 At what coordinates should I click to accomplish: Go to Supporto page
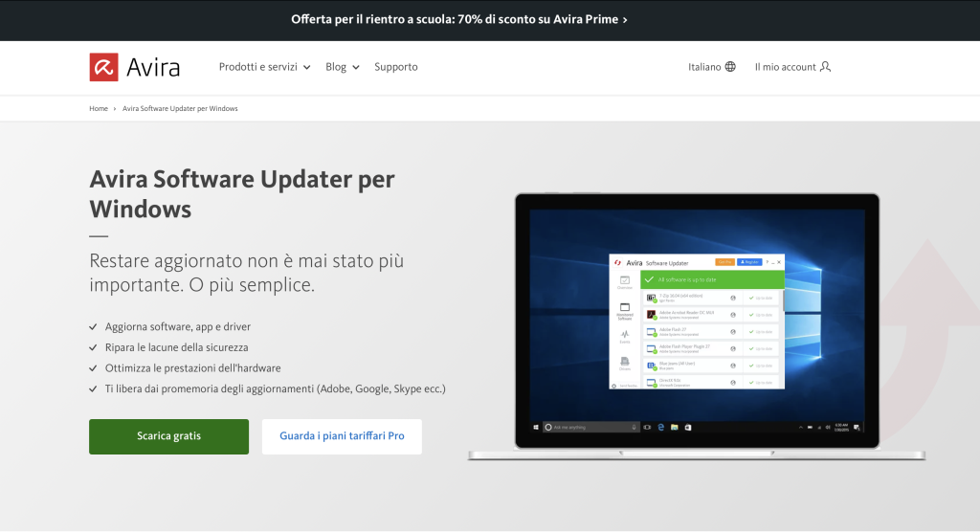(395, 67)
